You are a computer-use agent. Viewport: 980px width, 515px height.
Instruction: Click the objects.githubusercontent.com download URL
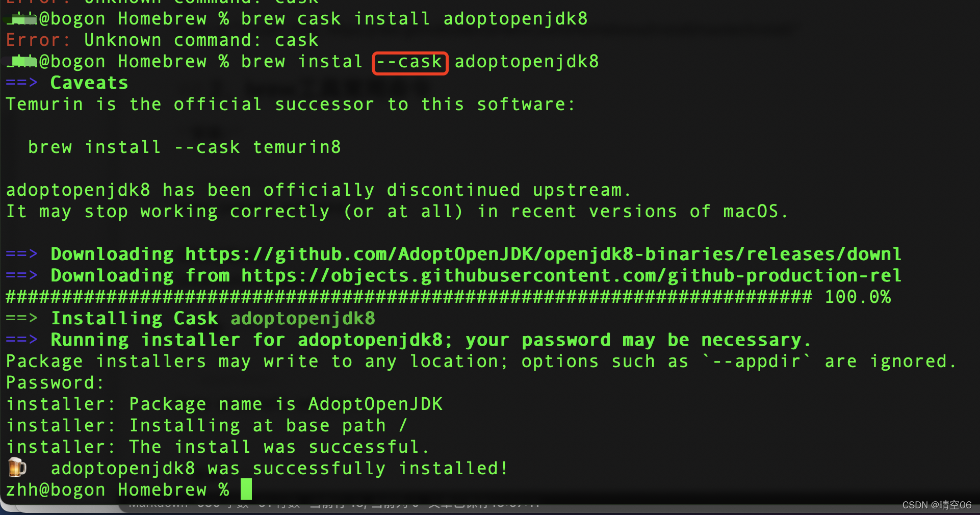[571, 276]
